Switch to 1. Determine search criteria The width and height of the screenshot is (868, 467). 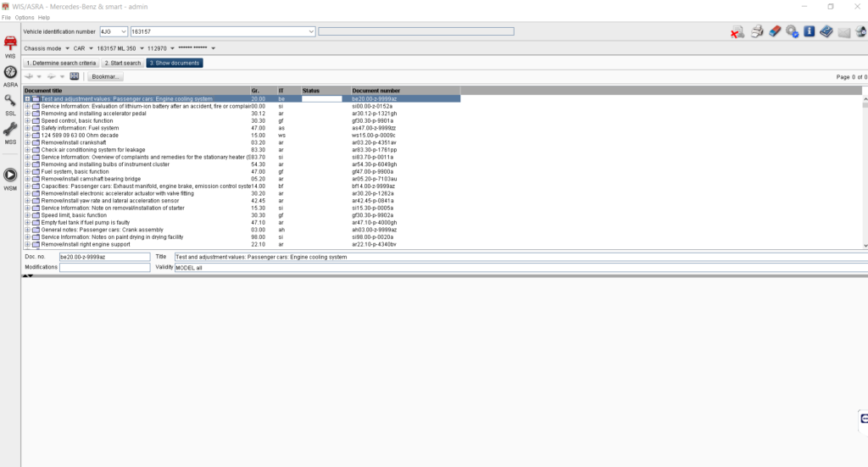tap(61, 63)
